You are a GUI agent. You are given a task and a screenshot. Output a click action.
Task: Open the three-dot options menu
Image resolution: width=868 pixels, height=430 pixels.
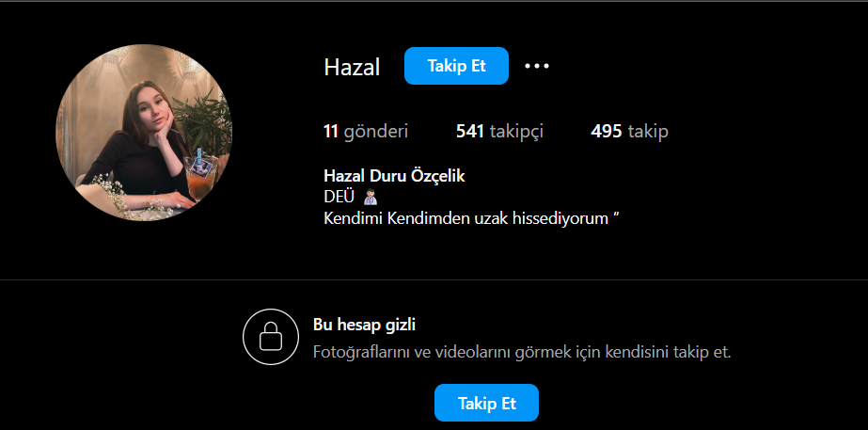click(x=536, y=66)
